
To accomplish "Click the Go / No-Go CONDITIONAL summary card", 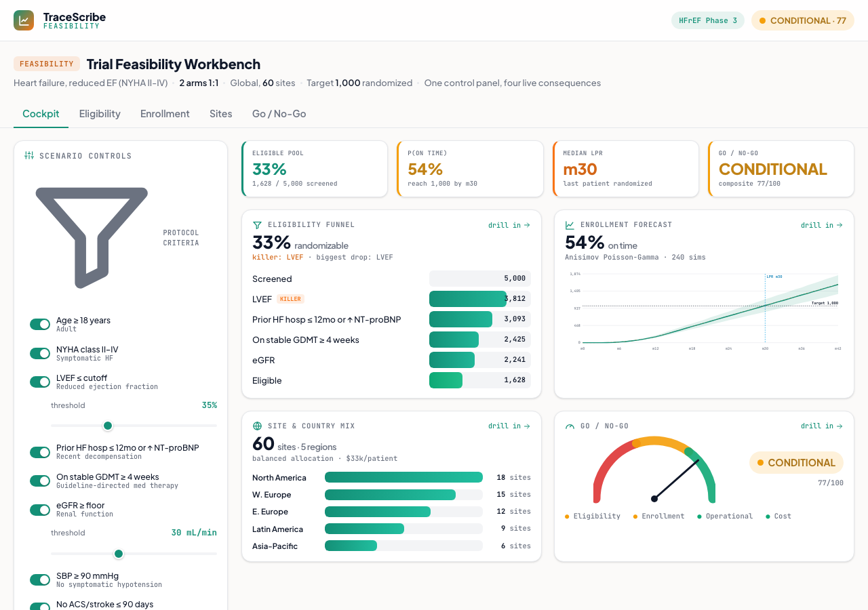I will click(x=781, y=169).
